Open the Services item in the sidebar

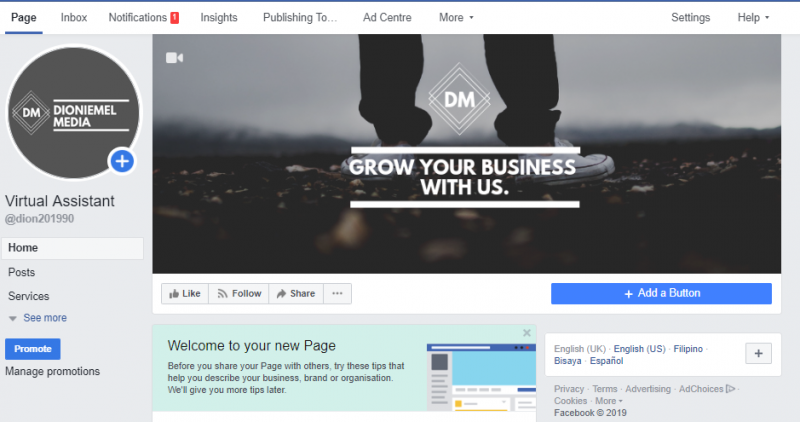tap(29, 296)
